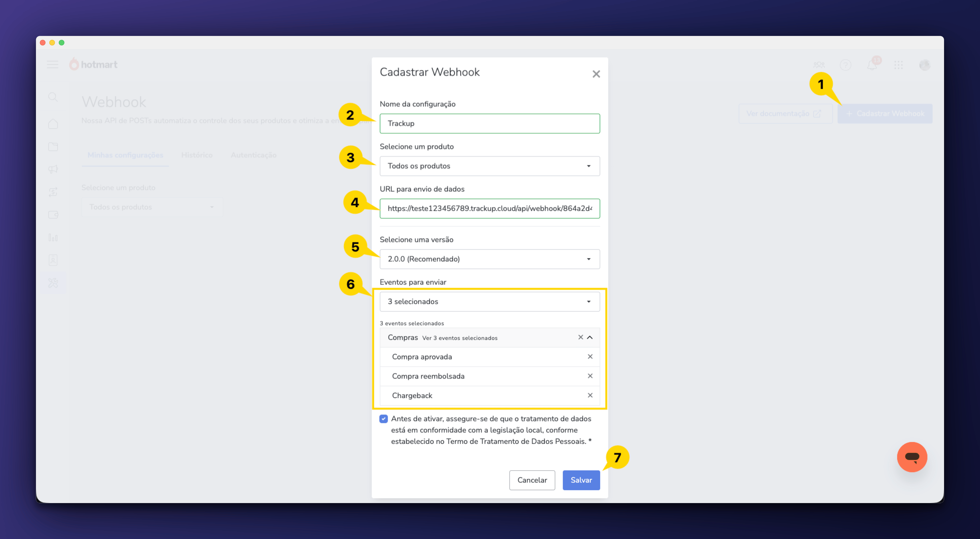
Task: Open the wallet icon in the sidebar
Action: 53,215
